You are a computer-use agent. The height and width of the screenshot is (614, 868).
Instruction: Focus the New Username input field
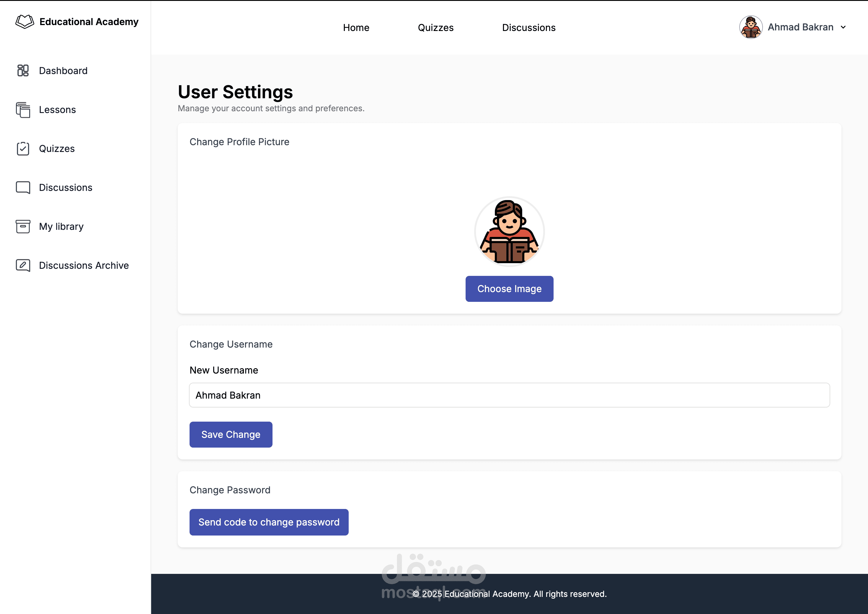click(x=509, y=395)
